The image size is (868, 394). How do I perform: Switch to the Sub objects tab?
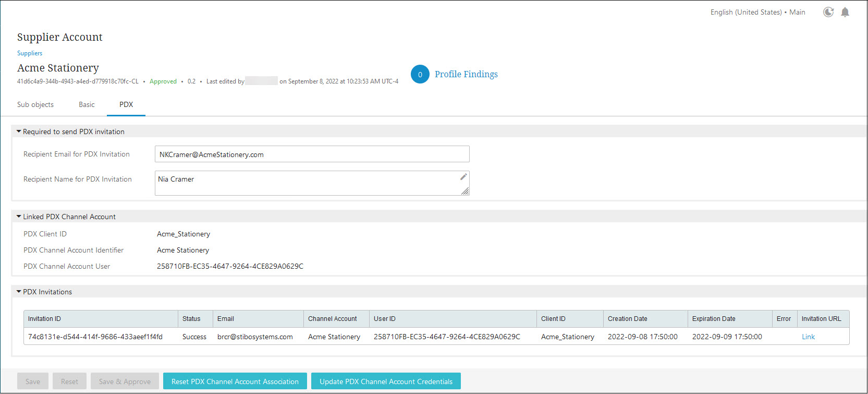click(35, 104)
